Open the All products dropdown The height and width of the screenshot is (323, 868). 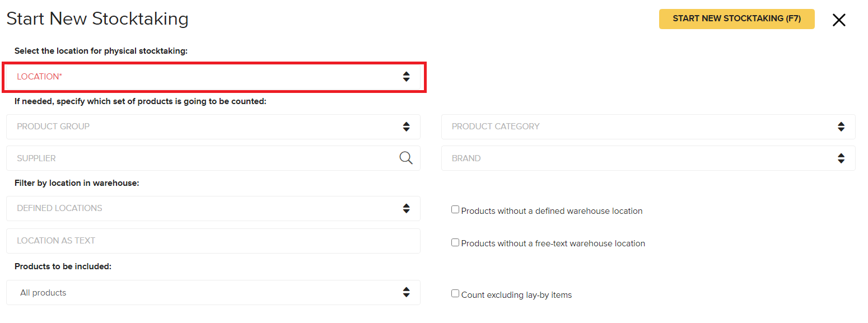(213, 292)
